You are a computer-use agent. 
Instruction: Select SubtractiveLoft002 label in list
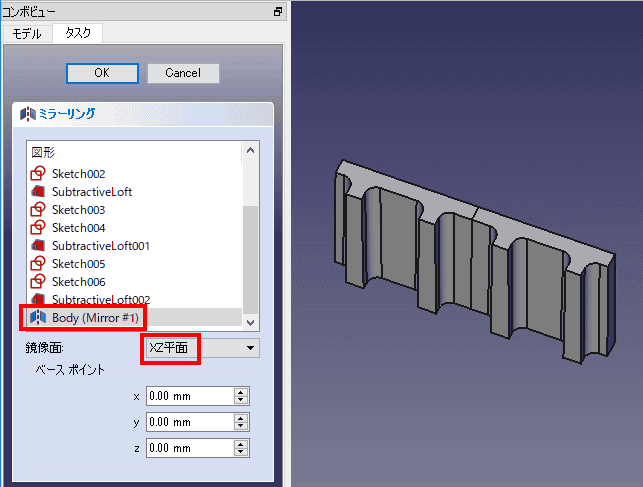pos(101,300)
